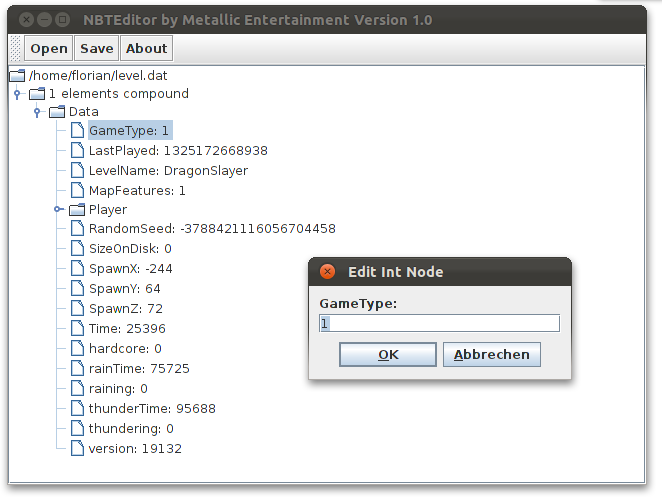Collapse the Data tree node
This screenshot has width=662, height=504.
pyautogui.click(x=37, y=112)
